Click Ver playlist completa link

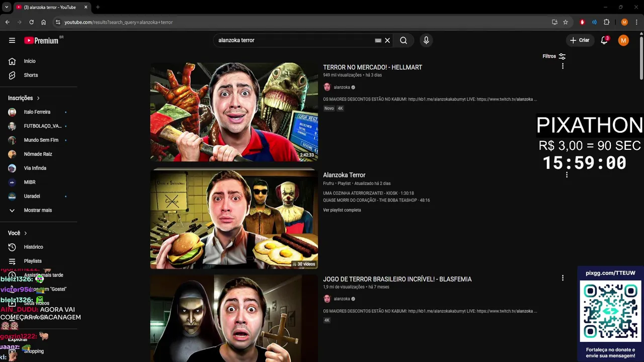342,210
